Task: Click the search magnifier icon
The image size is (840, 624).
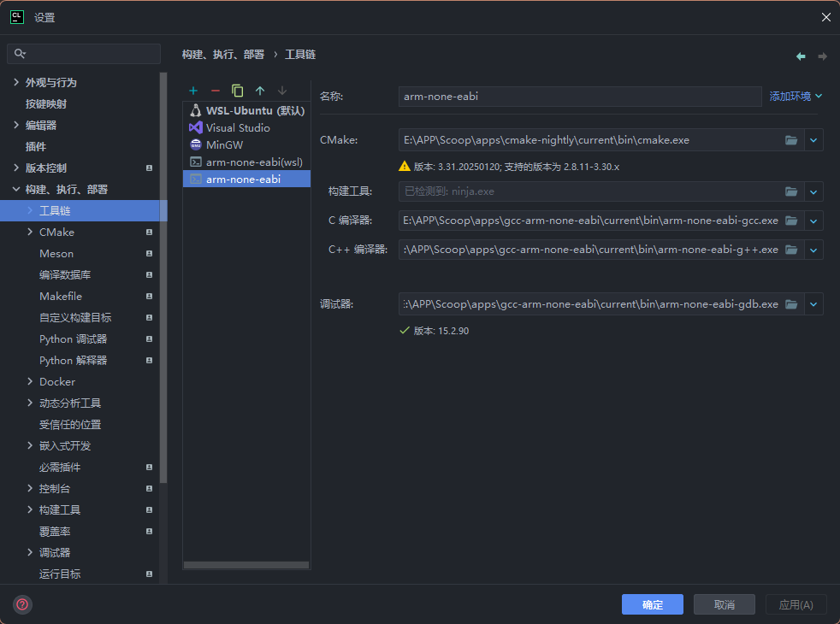Action: (20, 54)
